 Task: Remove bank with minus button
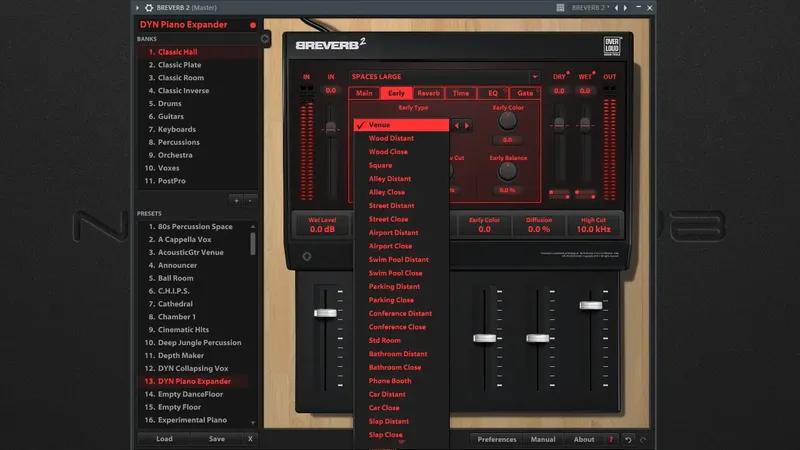click(250, 201)
